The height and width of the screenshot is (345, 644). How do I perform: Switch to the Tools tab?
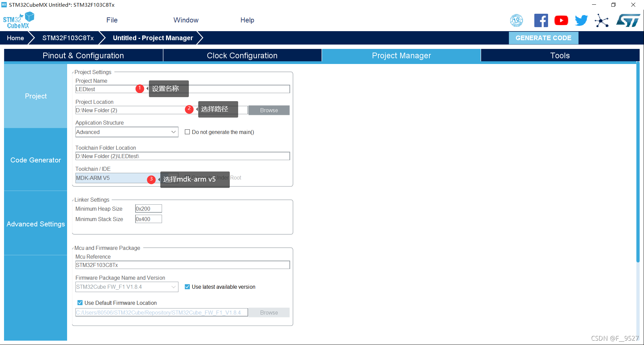[560, 56]
